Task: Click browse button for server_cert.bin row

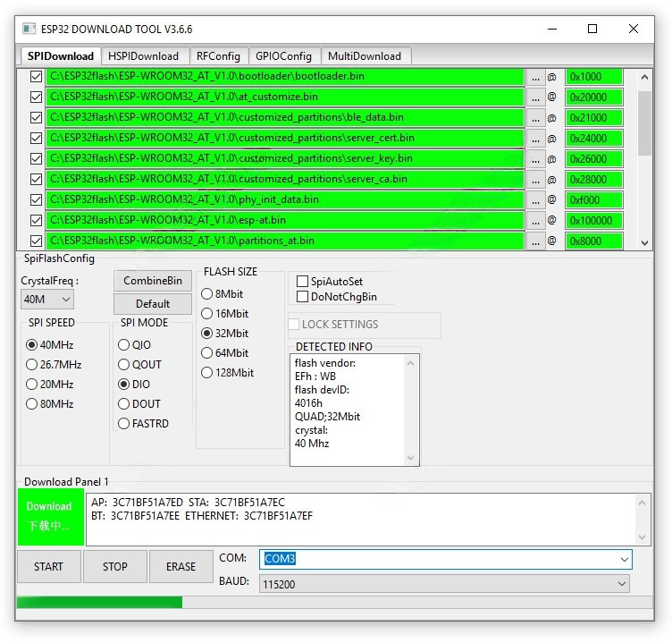Action: pyautogui.click(x=535, y=139)
